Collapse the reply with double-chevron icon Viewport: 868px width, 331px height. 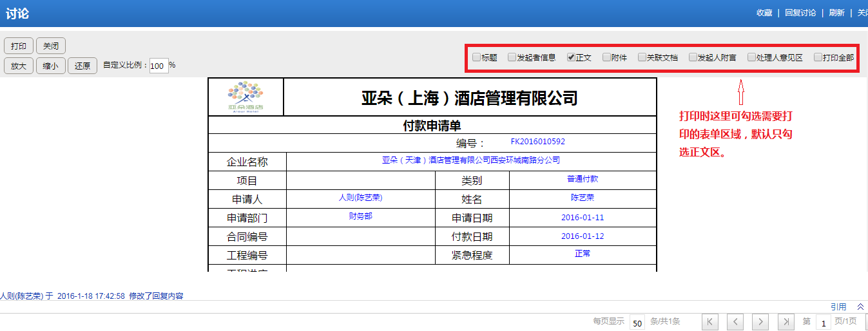pyautogui.click(x=860, y=307)
